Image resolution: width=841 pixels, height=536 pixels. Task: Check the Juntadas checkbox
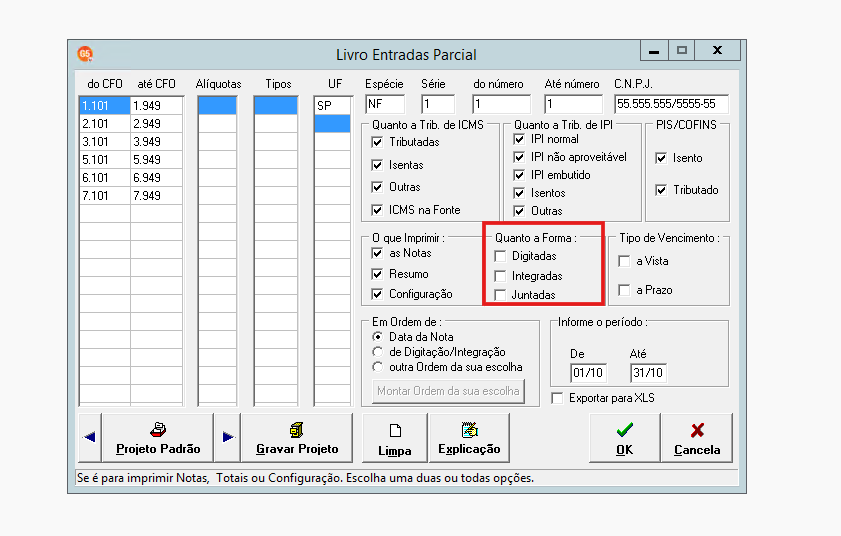pos(500,295)
